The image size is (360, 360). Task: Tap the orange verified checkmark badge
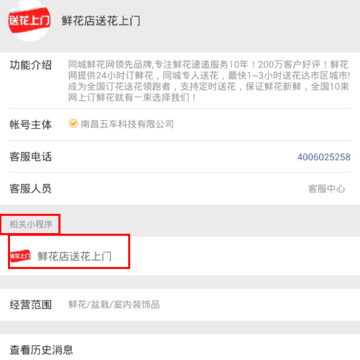pyautogui.click(x=73, y=124)
